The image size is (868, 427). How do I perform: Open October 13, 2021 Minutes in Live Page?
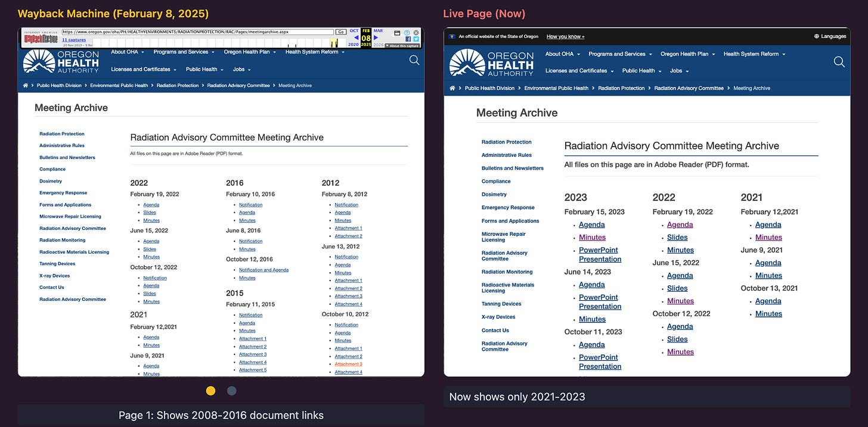[x=768, y=314]
